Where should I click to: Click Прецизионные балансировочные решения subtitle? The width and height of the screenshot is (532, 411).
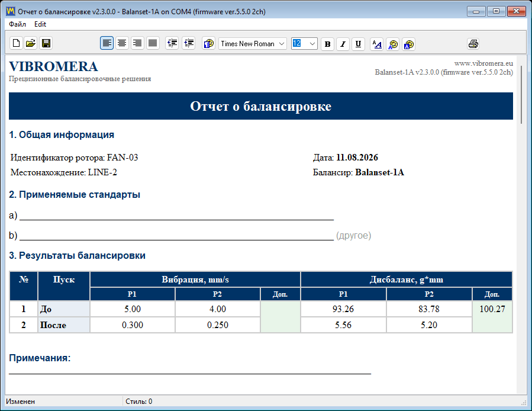tap(80, 79)
